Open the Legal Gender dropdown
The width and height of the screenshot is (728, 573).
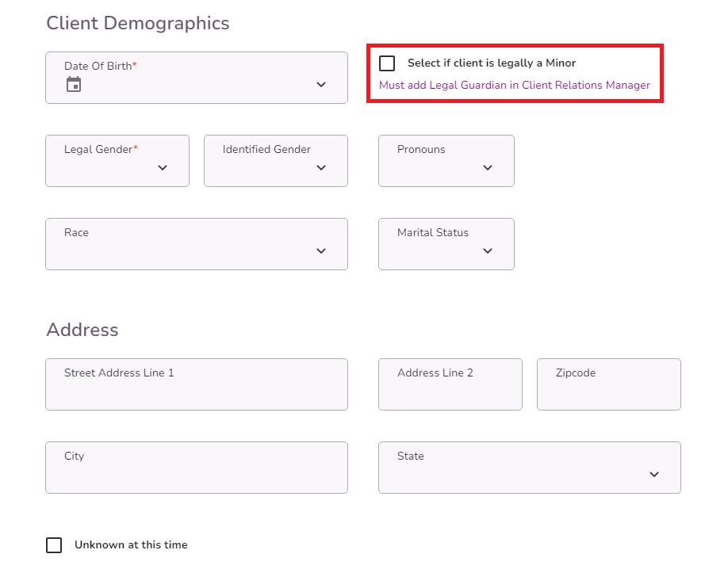coord(163,168)
